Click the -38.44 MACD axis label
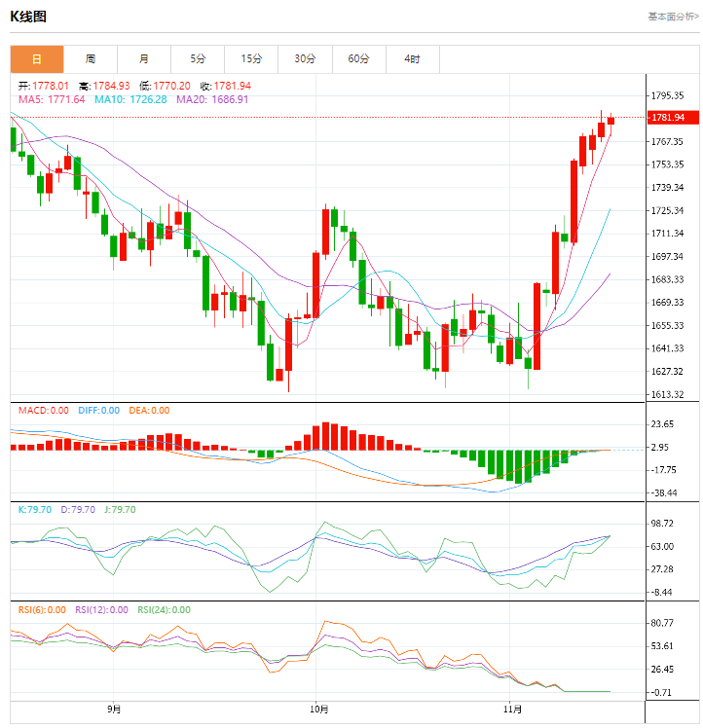This screenshot has width=703, height=728. [663, 493]
